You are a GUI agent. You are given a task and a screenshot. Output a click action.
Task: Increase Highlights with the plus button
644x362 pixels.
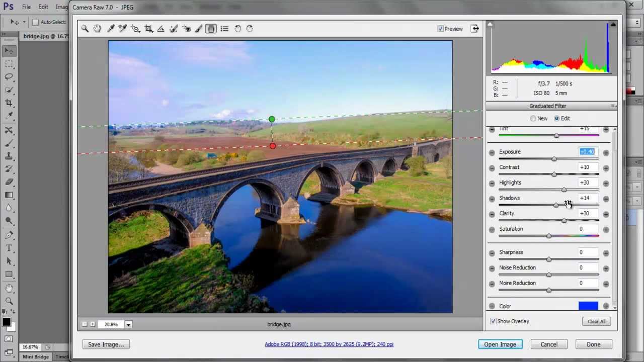tap(606, 184)
